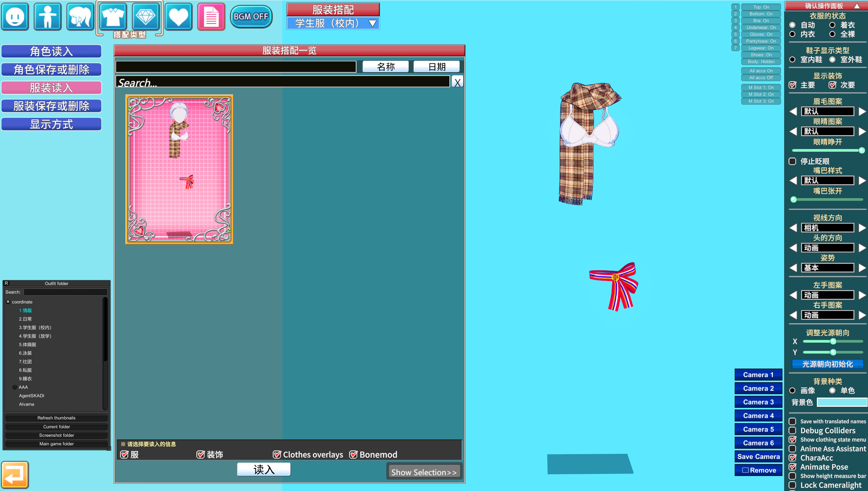Viewport: 868px width, 491px height.
Task: Select the 内衣 clothing state radio
Action: (793, 34)
